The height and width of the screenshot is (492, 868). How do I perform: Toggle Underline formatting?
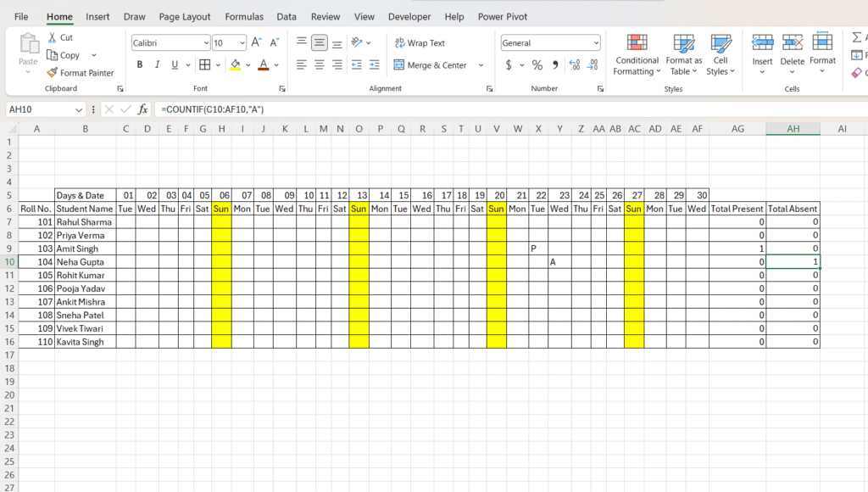175,64
